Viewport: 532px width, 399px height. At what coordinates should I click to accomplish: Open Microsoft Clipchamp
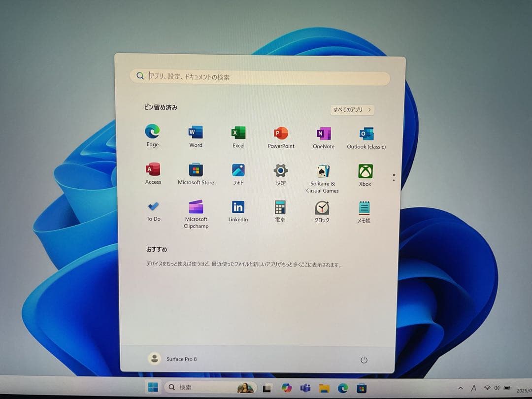196,207
